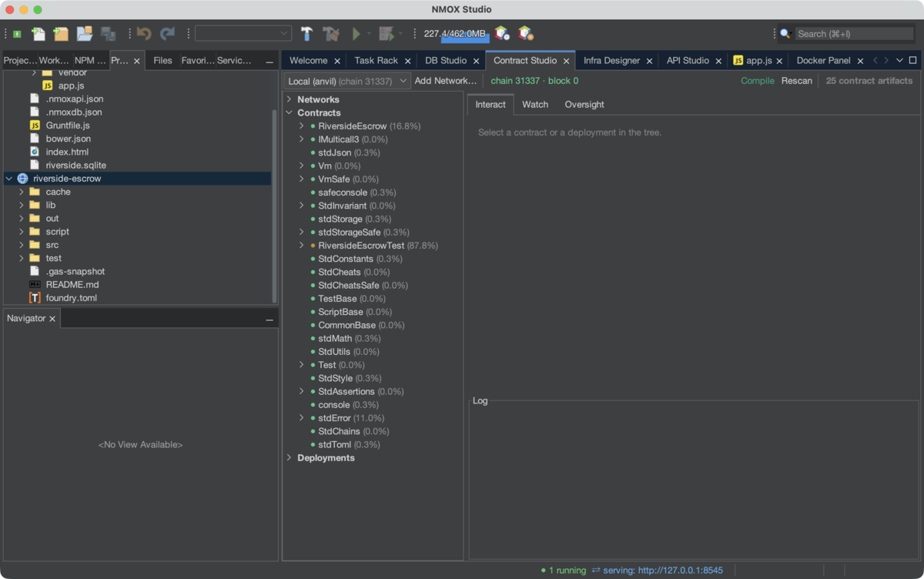The width and height of the screenshot is (924, 579).
Task: Close the Welcome tab
Action: tap(336, 61)
